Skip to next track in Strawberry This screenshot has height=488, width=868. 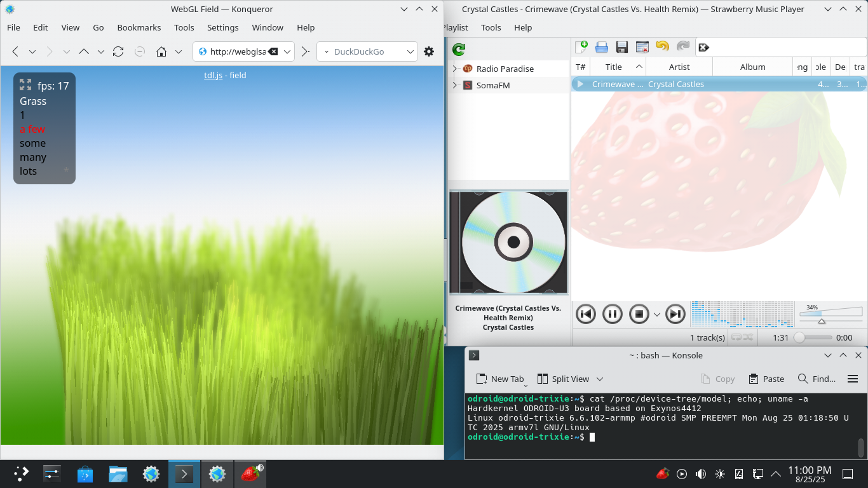(675, 314)
